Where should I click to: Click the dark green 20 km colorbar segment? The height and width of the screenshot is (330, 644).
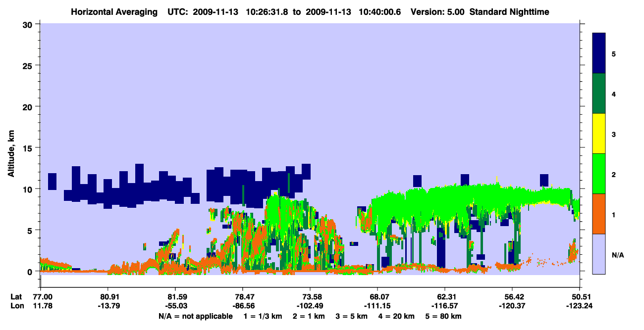599,94
